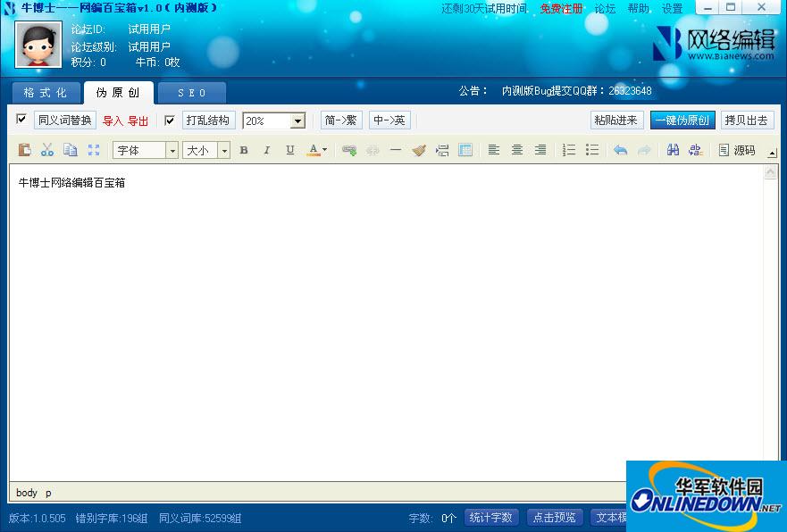
Task: Click the remove link icon
Action: coord(373,150)
